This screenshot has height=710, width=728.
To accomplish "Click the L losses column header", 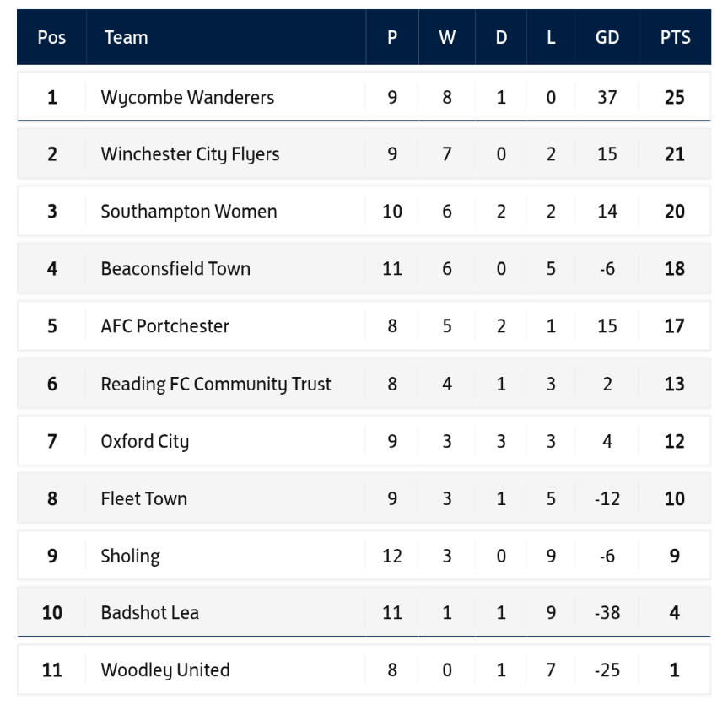I will point(551,37).
